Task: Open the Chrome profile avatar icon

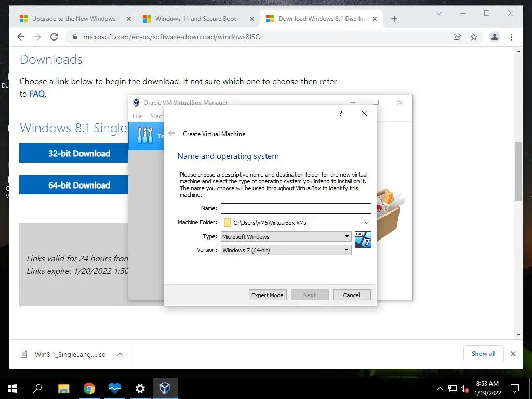Action: 495,37
